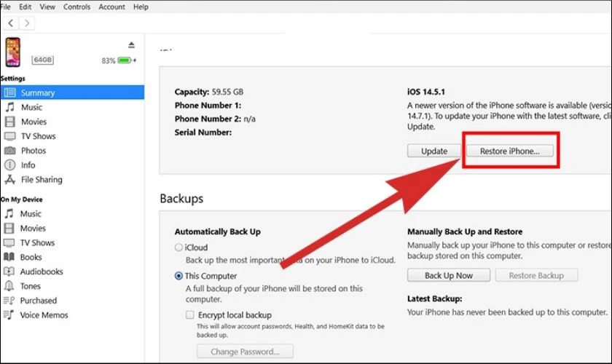Select Summary in Settings sidebar
This screenshot has width=612, height=364.
coord(72,92)
